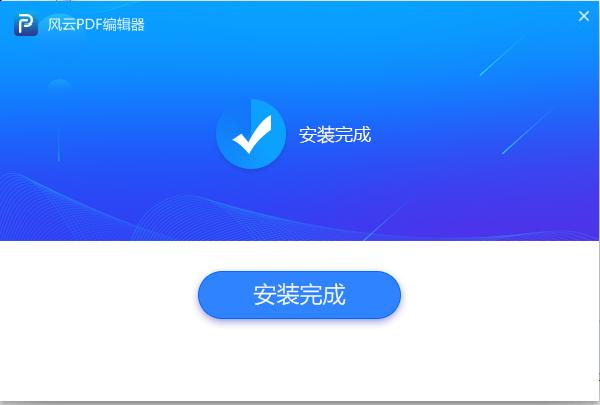Click the blue gradient banner background
Viewport: 600px width, 405px height.
pyautogui.click(x=421, y=77)
